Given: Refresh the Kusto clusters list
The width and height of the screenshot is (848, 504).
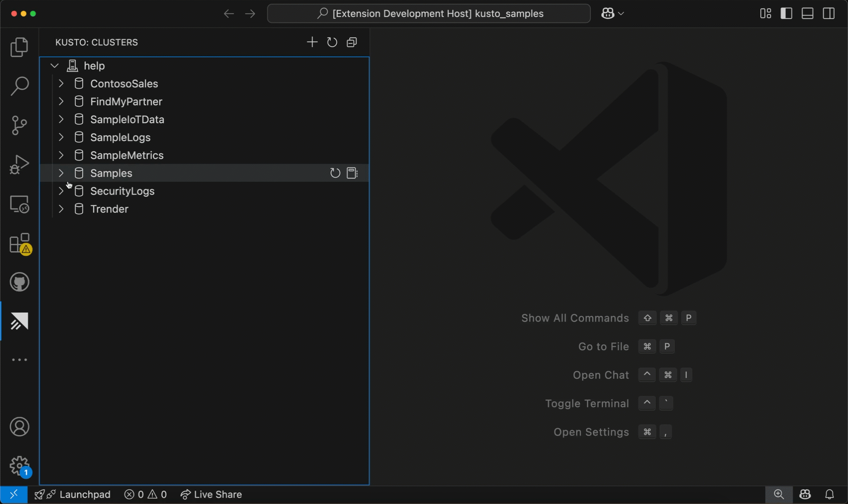Looking at the screenshot, I should pyautogui.click(x=332, y=42).
